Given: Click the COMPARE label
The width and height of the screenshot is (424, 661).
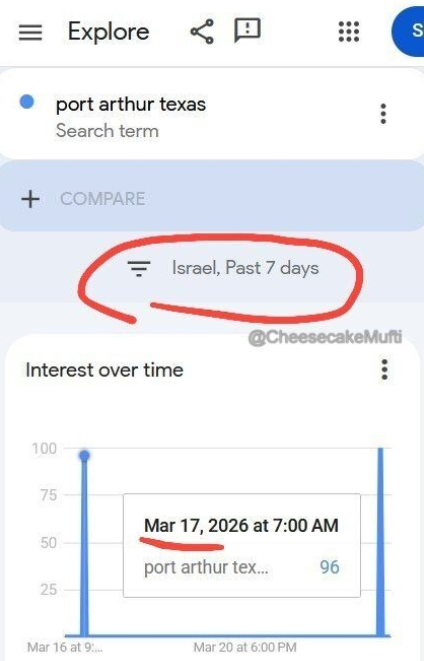Looking at the screenshot, I should pos(102,199).
